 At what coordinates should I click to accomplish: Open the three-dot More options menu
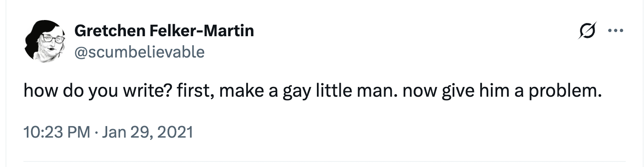616,31
